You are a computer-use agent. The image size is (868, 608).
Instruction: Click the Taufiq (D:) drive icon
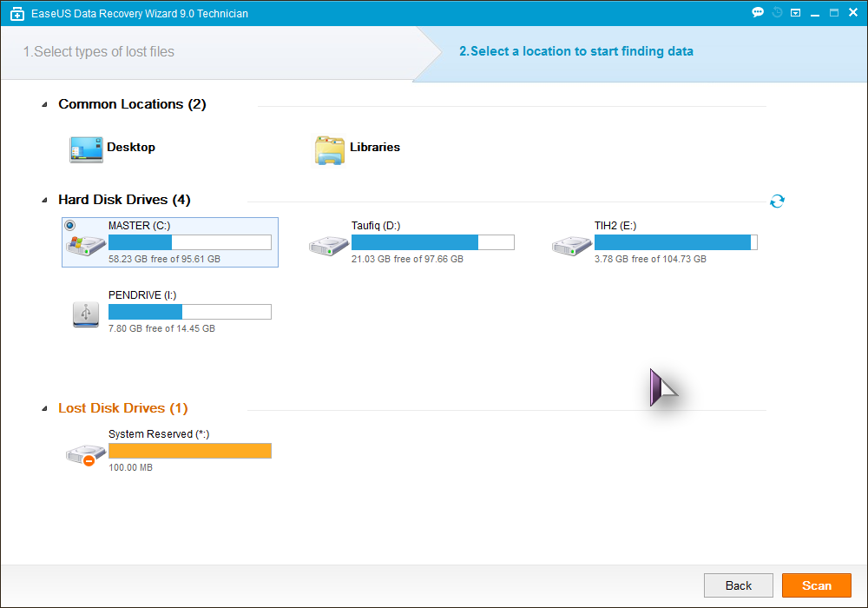coord(329,245)
